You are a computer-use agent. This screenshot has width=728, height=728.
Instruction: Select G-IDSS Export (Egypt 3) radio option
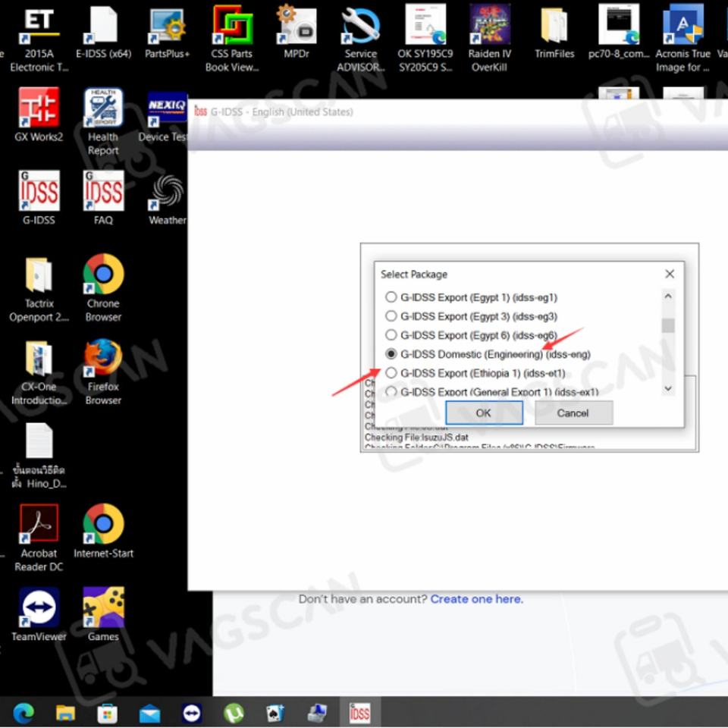[391, 316]
